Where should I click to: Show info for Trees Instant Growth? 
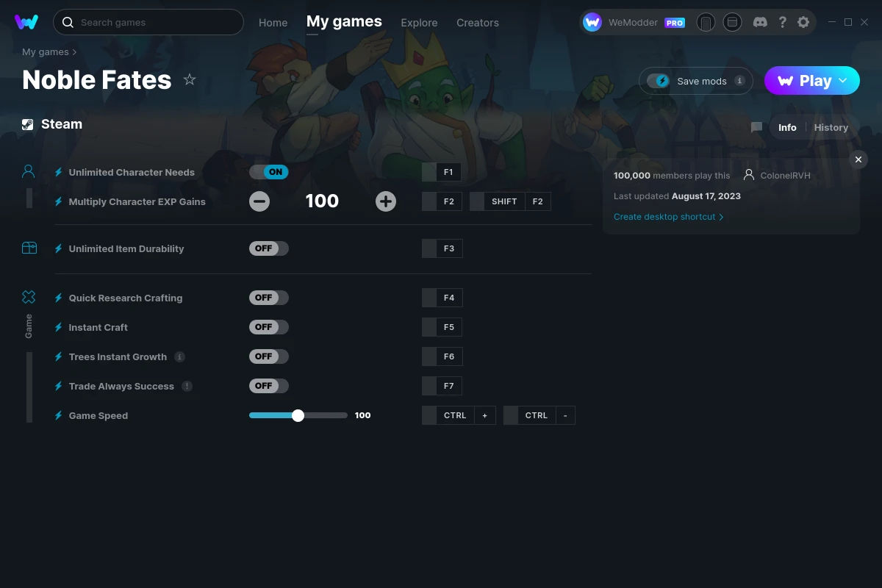coord(179,356)
